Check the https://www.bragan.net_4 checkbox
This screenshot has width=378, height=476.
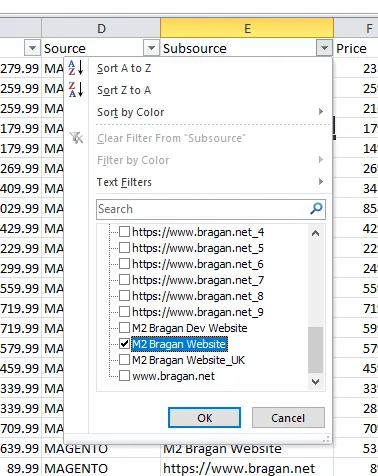(x=124, y=231)
